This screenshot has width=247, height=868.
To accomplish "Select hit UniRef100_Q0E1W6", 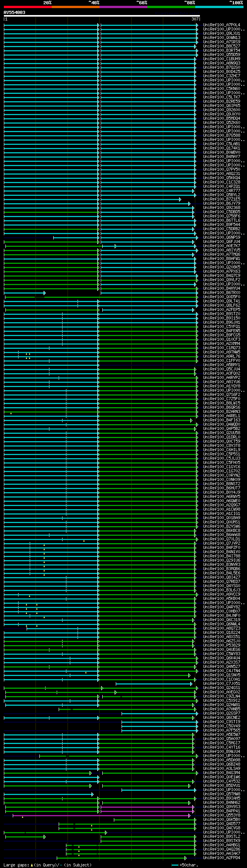I will tap(222, 777).
